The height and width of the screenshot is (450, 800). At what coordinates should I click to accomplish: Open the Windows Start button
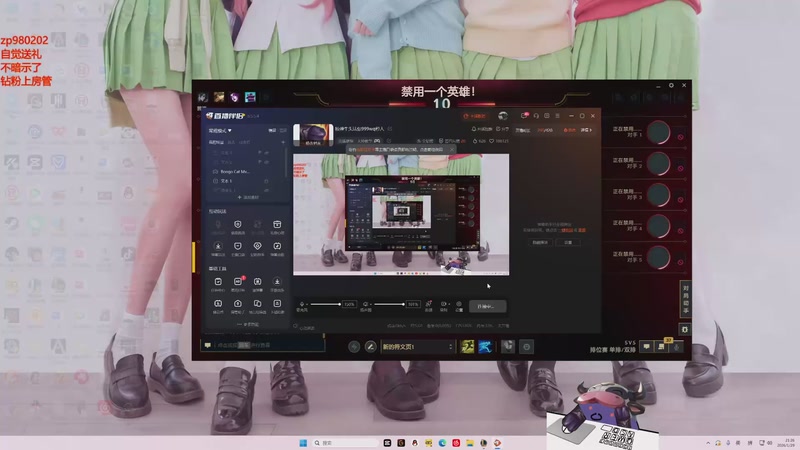[303, 443]
